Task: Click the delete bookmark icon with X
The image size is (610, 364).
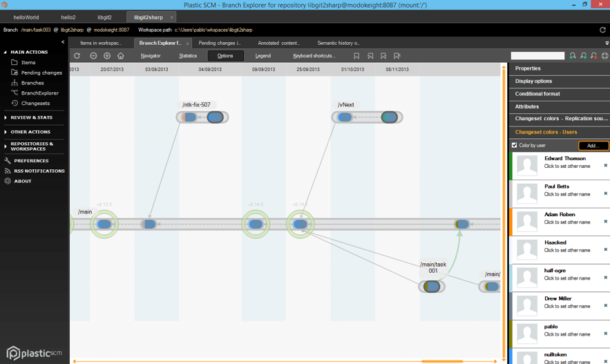Action: [397, 56]
